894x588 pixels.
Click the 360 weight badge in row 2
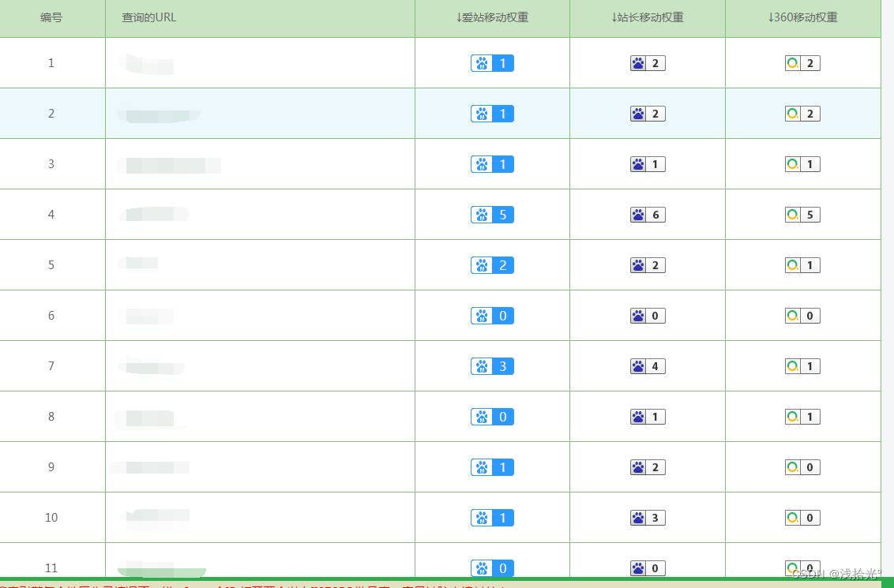[802, 114]
